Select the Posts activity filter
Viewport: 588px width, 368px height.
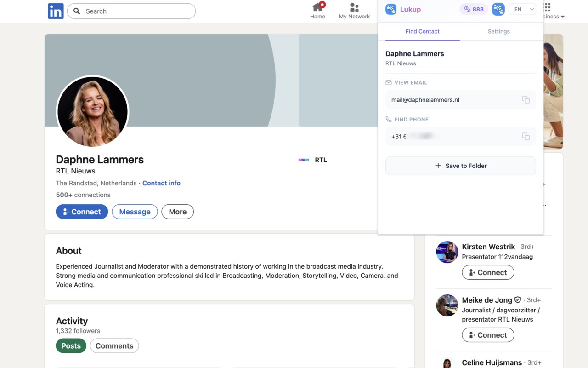pyautogui.click(x=71, y=346)
